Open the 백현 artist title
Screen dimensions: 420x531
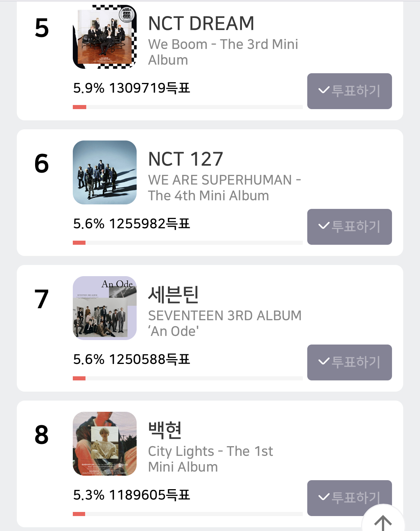[165, 430]
